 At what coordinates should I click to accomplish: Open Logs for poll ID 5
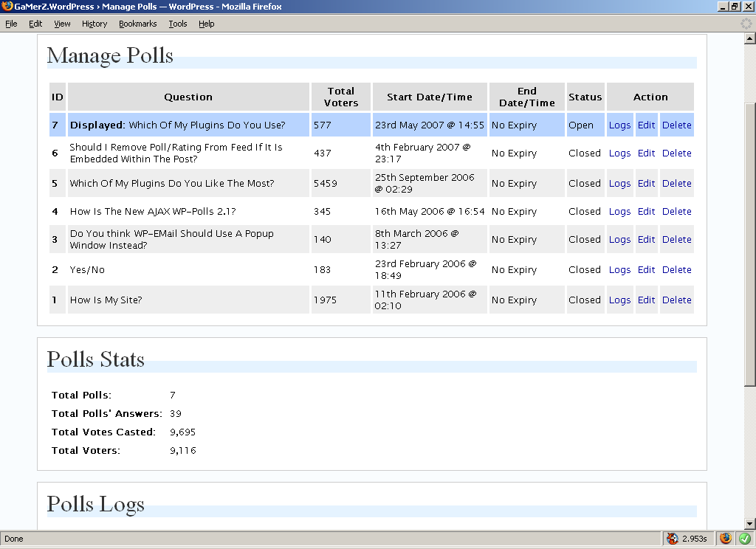tap(619, 184)
